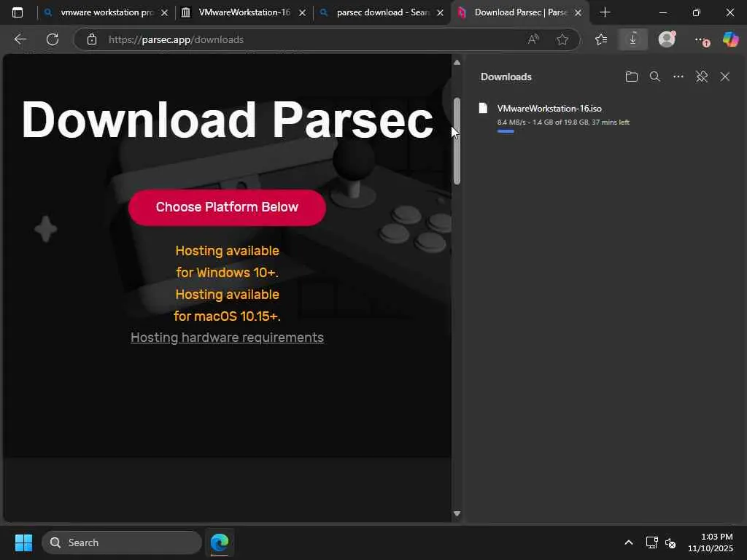The image size is (747, 560).
Task: Switch to the parsec download search tab
Action: click(x=381, y=12)
